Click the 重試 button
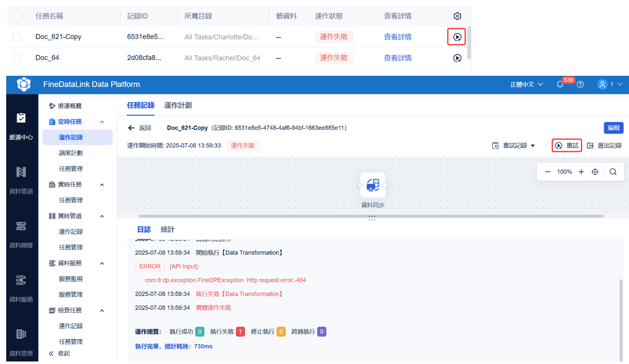Viewport: 629px width, 364px height. 567,146
